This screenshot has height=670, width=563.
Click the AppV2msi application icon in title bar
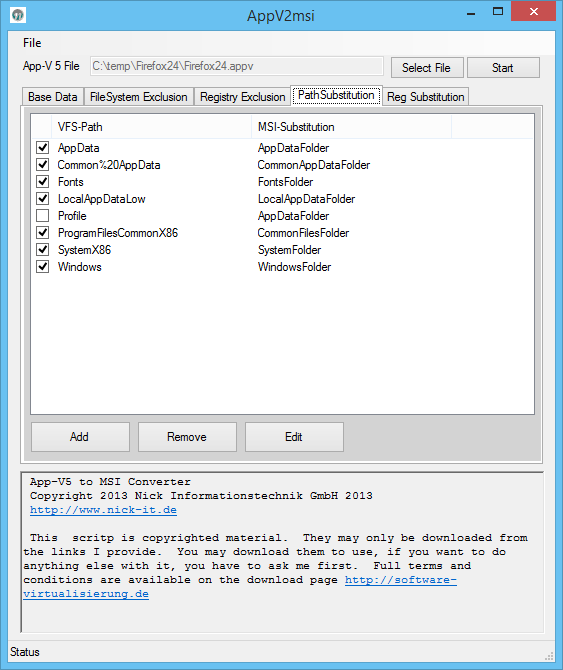[x=18, y=15]
